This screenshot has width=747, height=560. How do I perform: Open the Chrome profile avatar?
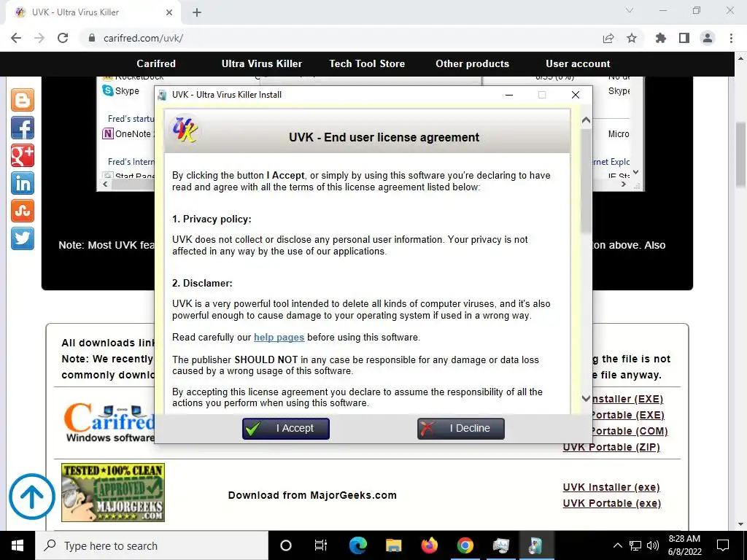(708, 38)
